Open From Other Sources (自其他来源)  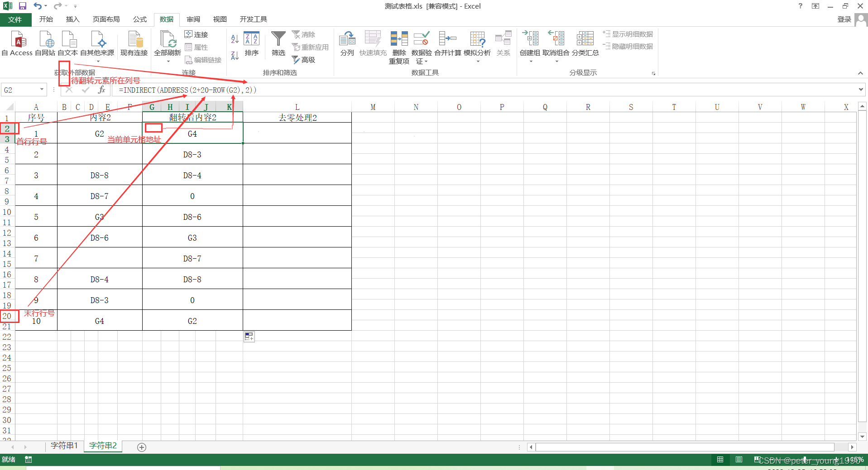[x=97, y=46]
